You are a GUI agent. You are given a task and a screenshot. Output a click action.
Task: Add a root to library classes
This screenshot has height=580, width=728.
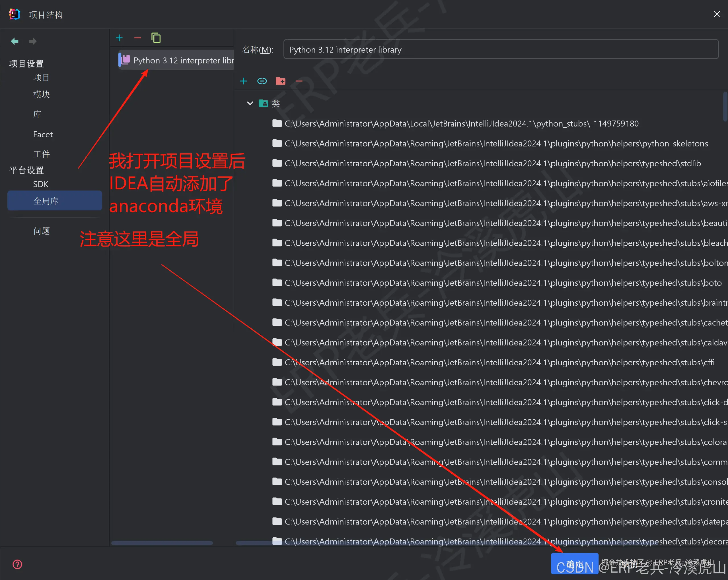coord(244,81)
